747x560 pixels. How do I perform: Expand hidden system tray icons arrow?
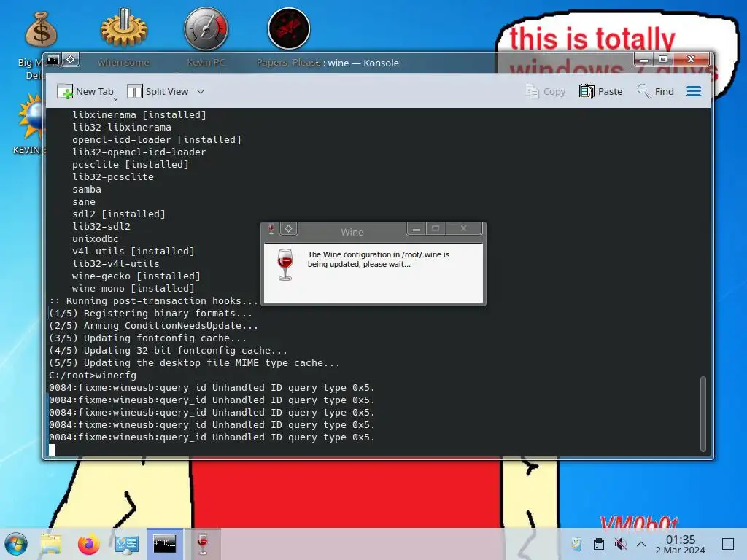641,544
